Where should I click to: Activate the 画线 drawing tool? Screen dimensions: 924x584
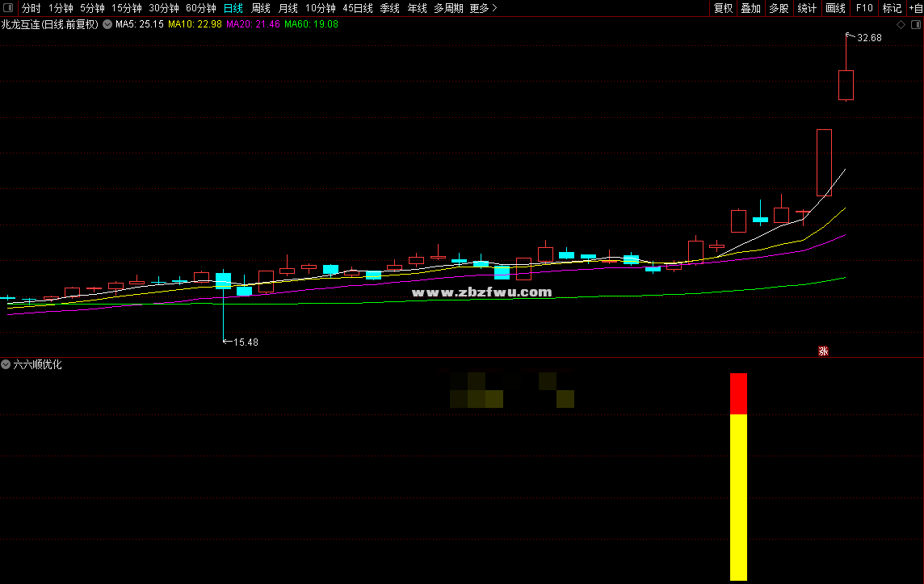click(x=836, y=8)
